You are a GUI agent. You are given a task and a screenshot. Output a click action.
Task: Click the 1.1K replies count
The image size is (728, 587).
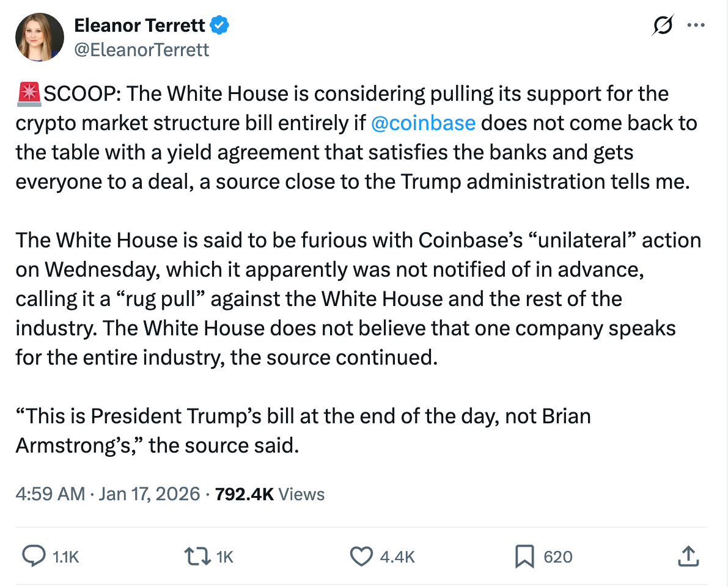tap(66, 556)
